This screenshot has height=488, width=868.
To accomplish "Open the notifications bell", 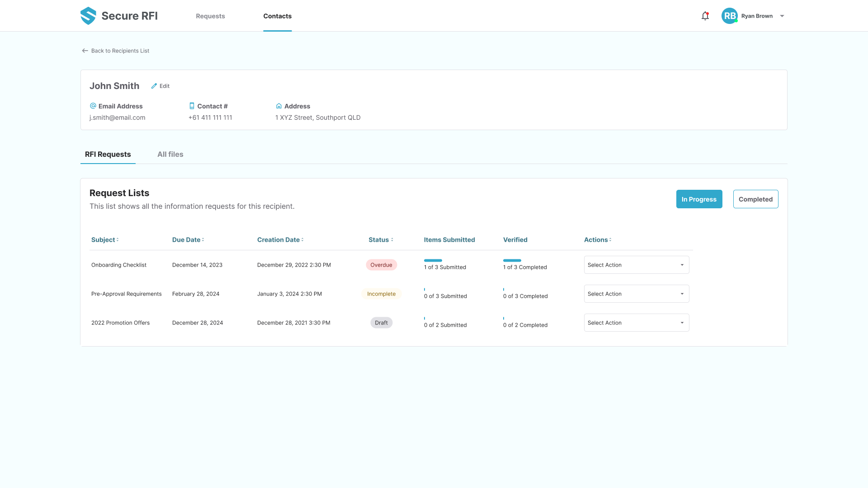I will tap(705, 16).
